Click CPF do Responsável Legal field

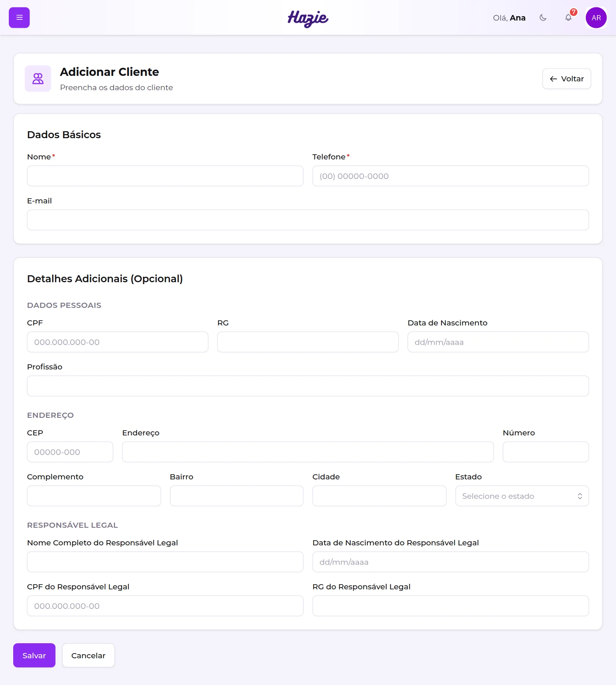165,606
